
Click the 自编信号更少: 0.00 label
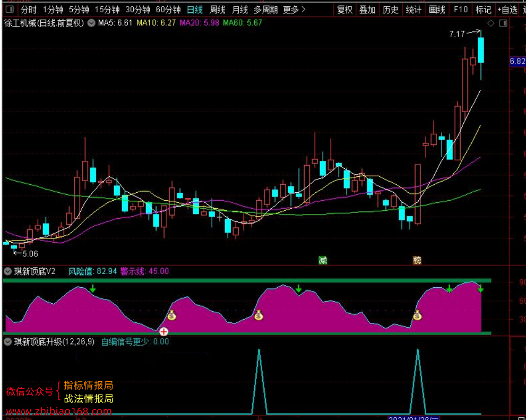135,342
